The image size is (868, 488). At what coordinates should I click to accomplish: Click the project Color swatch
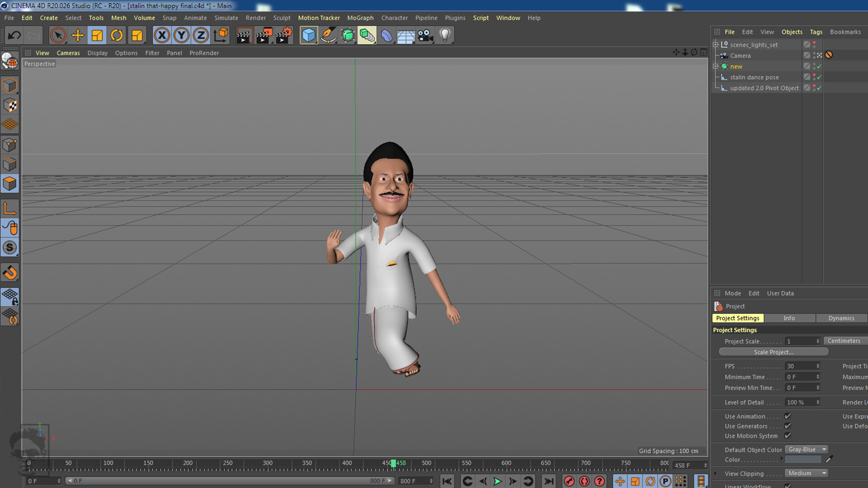pos(803,460)
